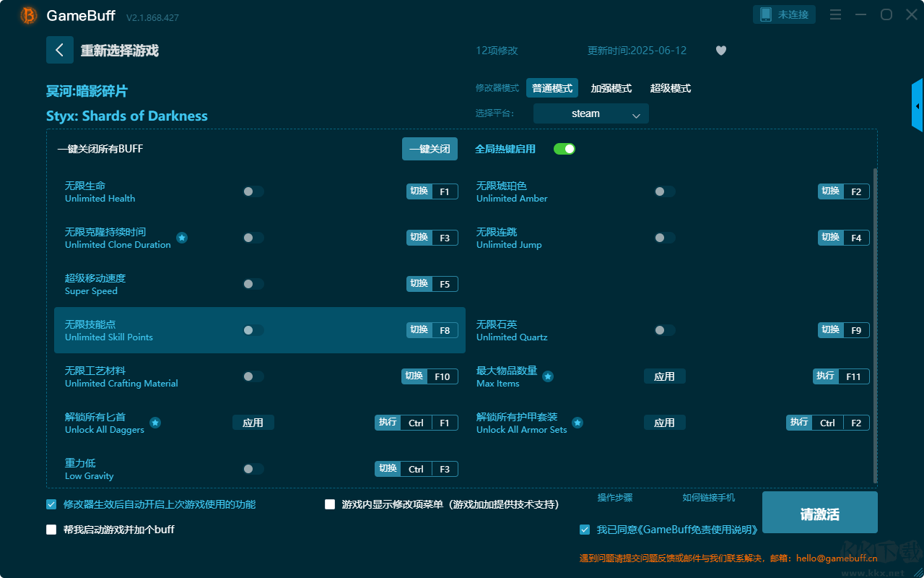Click the 请激活 activate button
Viewport: 924px width, 578px height.
[x=820, y=513]
